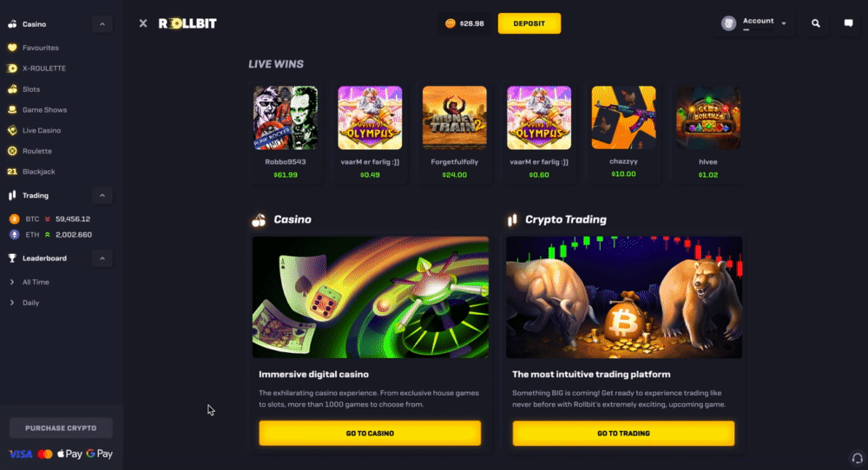Collapse the Trading section chevron
The width and height of the screenshot is (868, 470).
(102, 195)
